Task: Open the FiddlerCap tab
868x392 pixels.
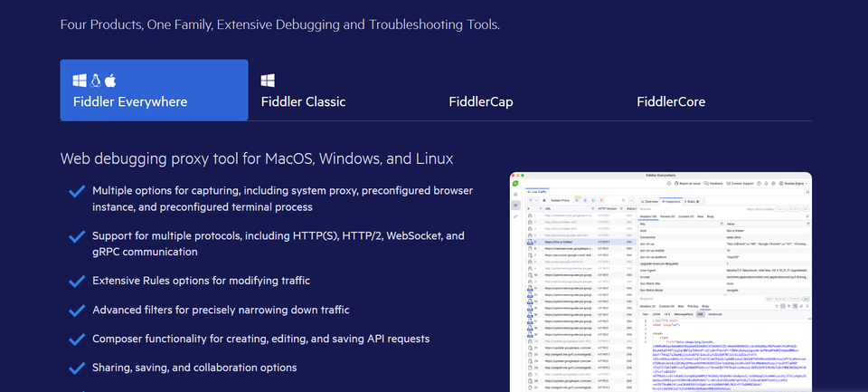Action: [x=480, y=101]
